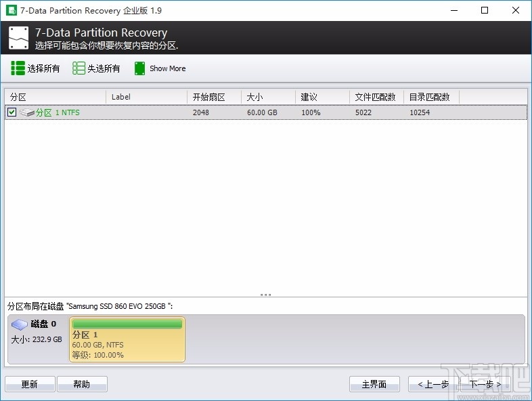Click the app icon in title bar
This screenshot has width=532, height=401.
pos(12,10)
